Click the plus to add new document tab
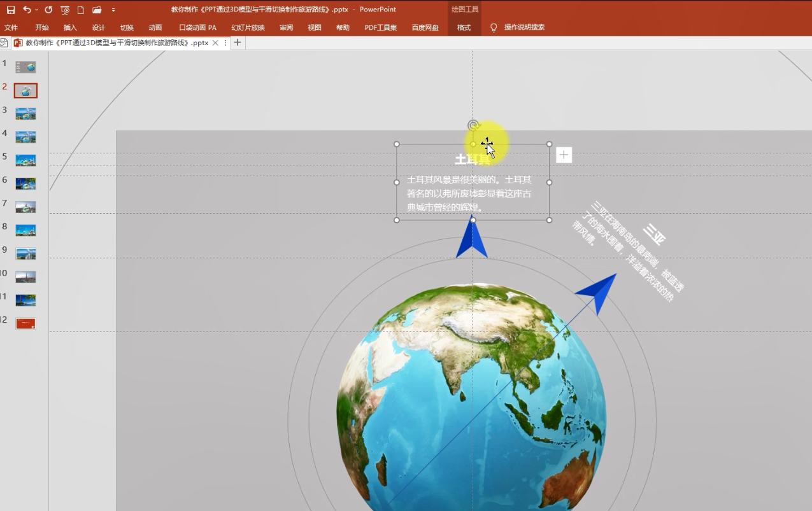This screenshot has width=812, height=511. click(x=238, y=43)
